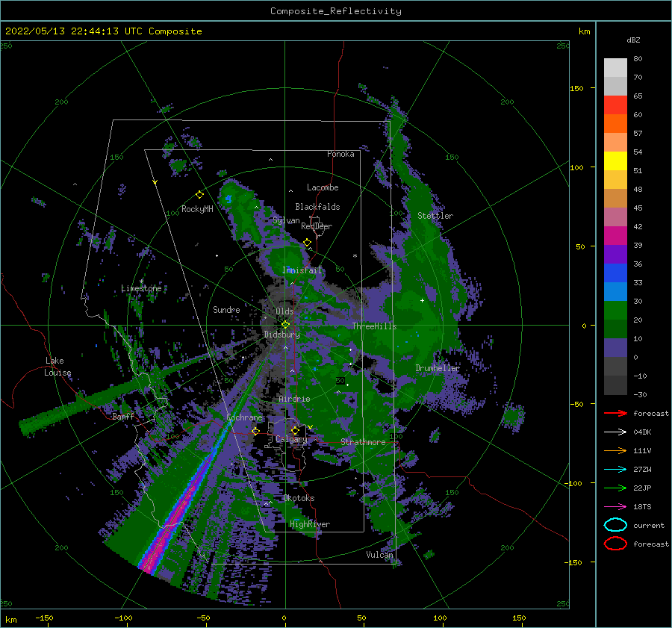The height and width of the screenshot is (628, 672).
Task: Click the Didsbury label
Action: tap(282, 335)
